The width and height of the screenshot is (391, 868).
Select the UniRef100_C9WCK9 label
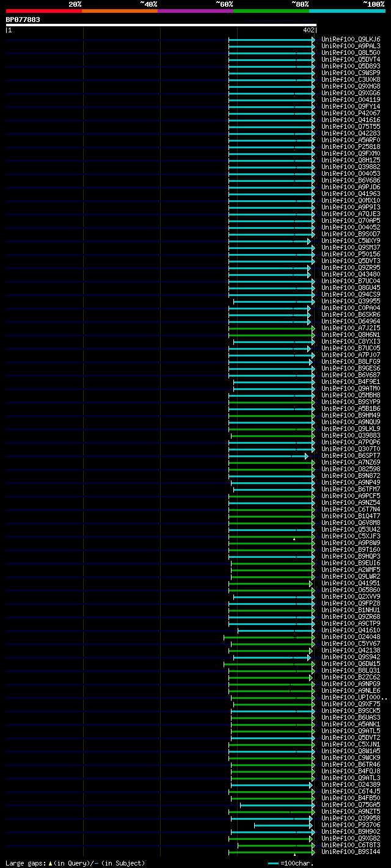coord(351,758)
